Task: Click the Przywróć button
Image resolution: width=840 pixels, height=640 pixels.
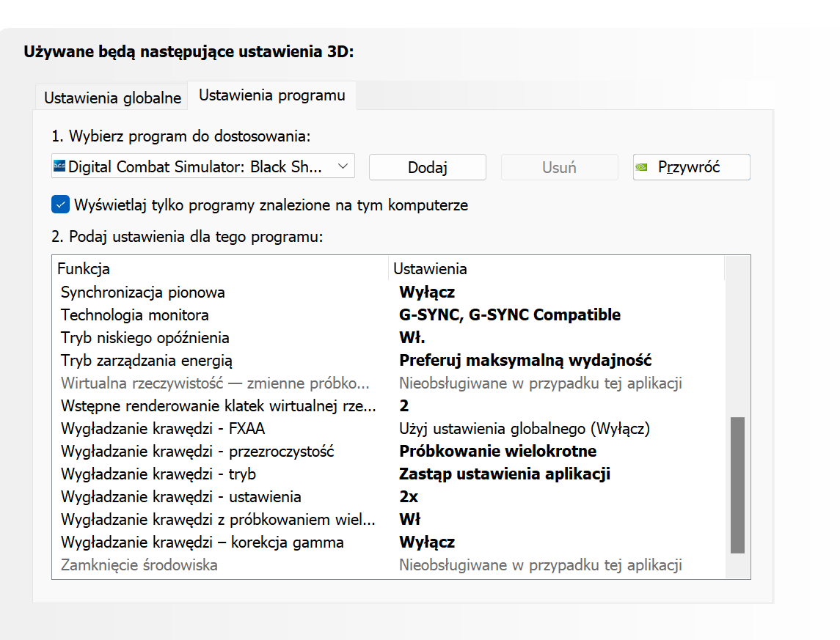Action: pyautogui.click(x=692, y=167)
